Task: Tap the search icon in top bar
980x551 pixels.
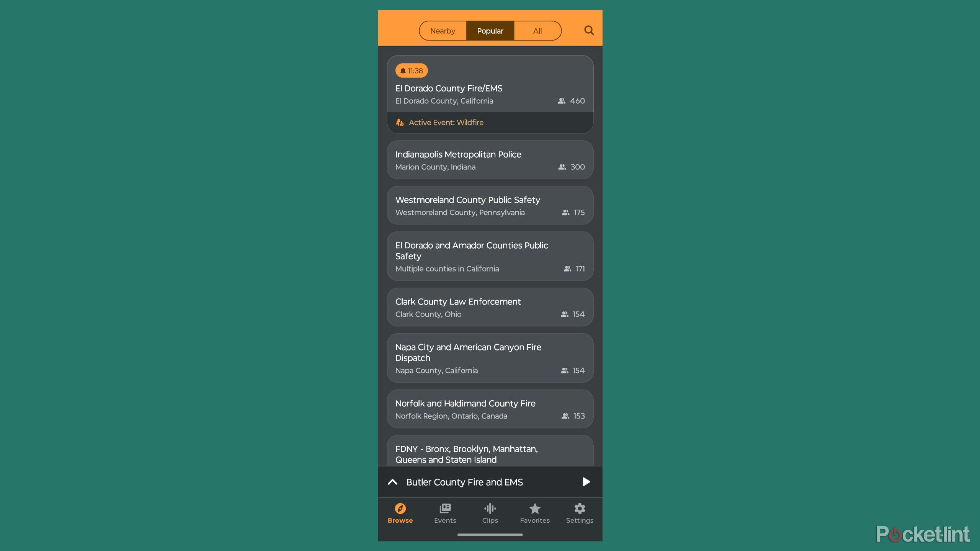Action: [588, 30]
